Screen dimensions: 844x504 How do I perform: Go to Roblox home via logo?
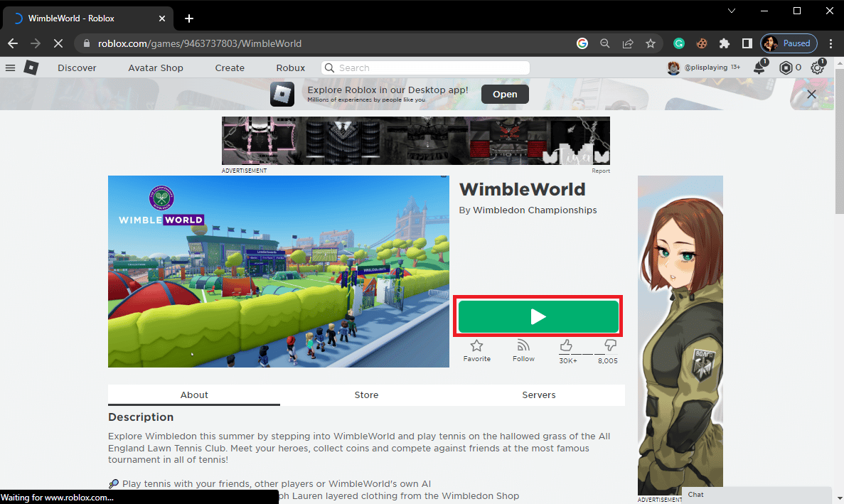pyautogui.click(x=31, y=68)
